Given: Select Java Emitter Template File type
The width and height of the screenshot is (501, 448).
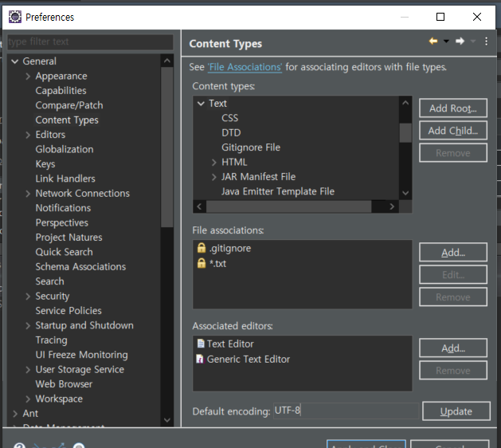Looking at the screenshot, I should click(278, 191).
